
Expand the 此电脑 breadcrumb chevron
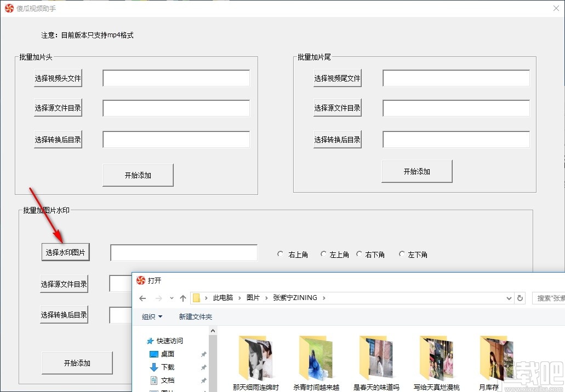pyautogui.click(x=239, y=297)
